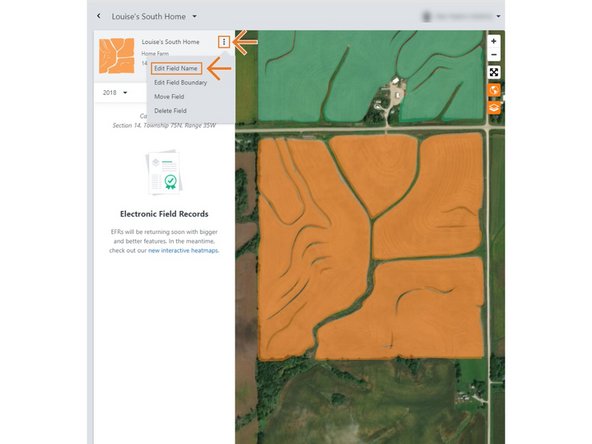
Task: Click the user profile avatar icon
Action: 427,16
